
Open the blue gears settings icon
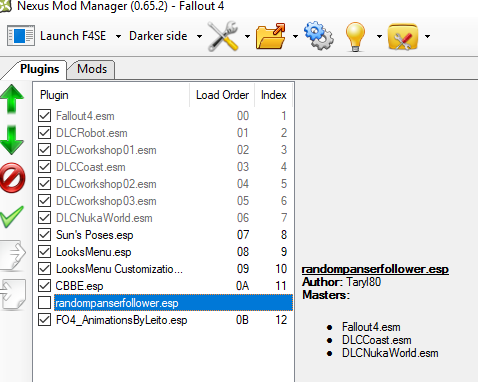coord(318,36)
